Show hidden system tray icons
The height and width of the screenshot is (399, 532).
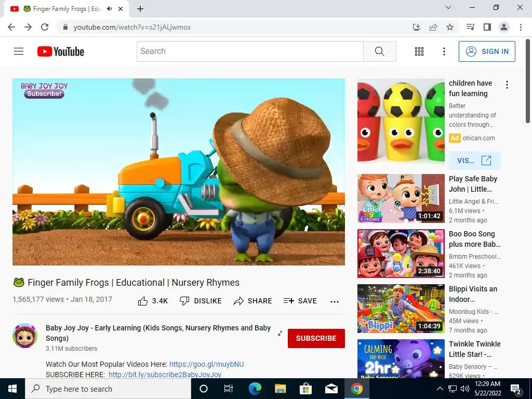pyautogui.click(x=440, y=389)
